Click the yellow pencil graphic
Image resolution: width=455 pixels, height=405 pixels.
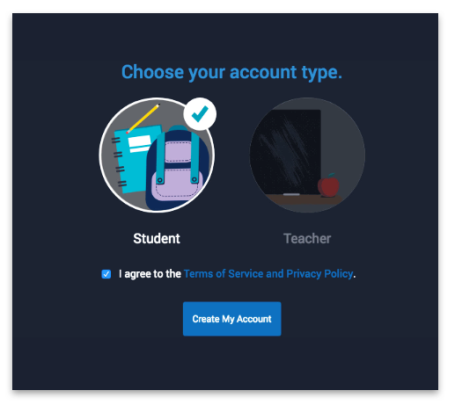point(143,118)
